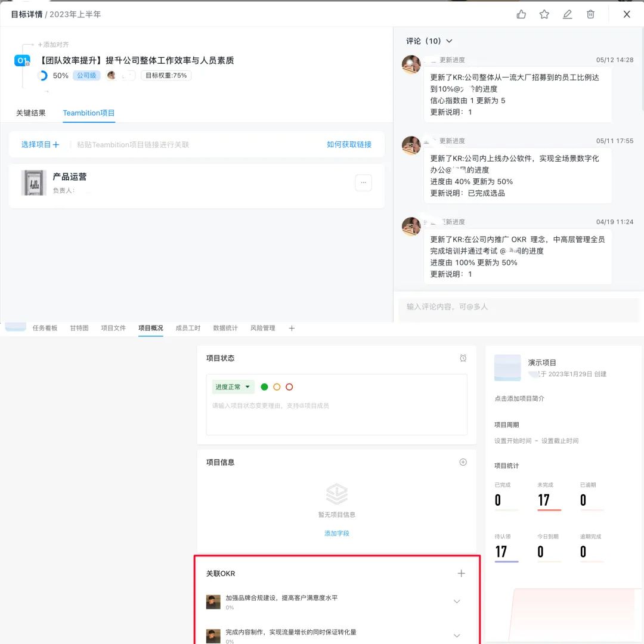The image size is (644, 644).
Task: Click the plus icon next to 关联OKR
Action: coord(461,573)
